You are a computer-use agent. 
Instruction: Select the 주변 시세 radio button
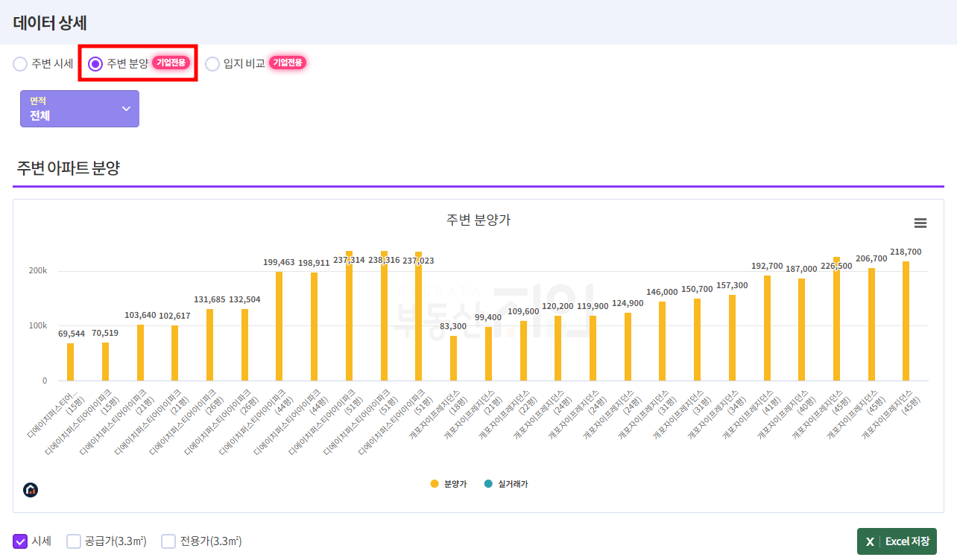(20, 64)
